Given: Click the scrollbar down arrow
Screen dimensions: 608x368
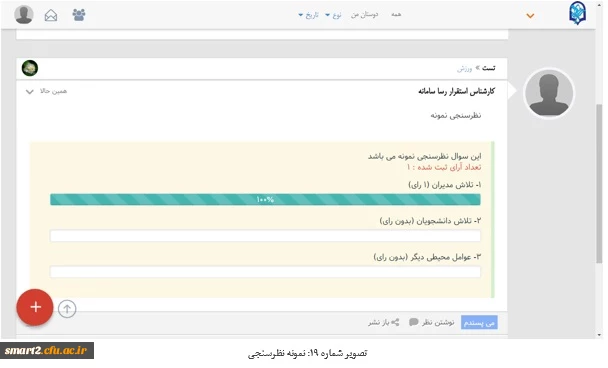Looking at the screenshot, I should 600,335.
